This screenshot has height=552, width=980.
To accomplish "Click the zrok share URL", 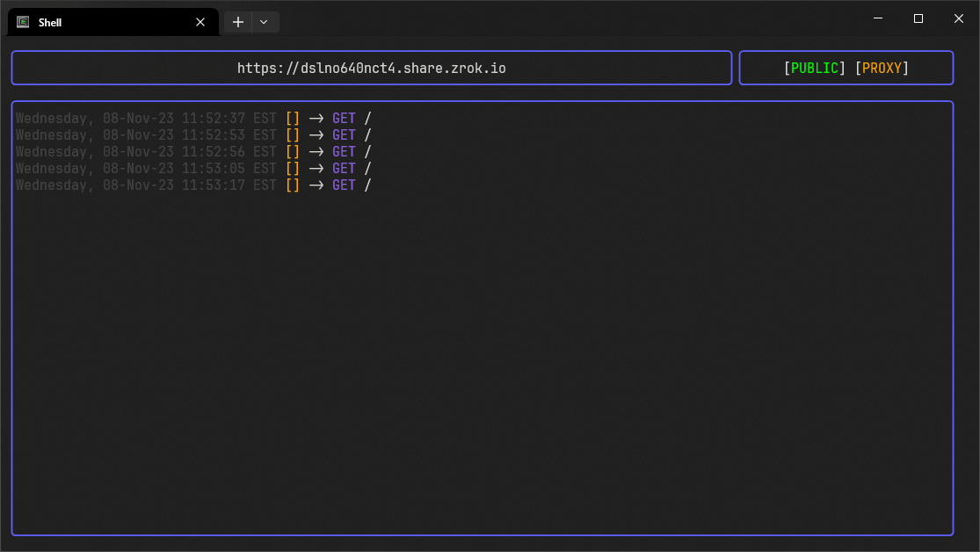I will (x=371, y=68).
